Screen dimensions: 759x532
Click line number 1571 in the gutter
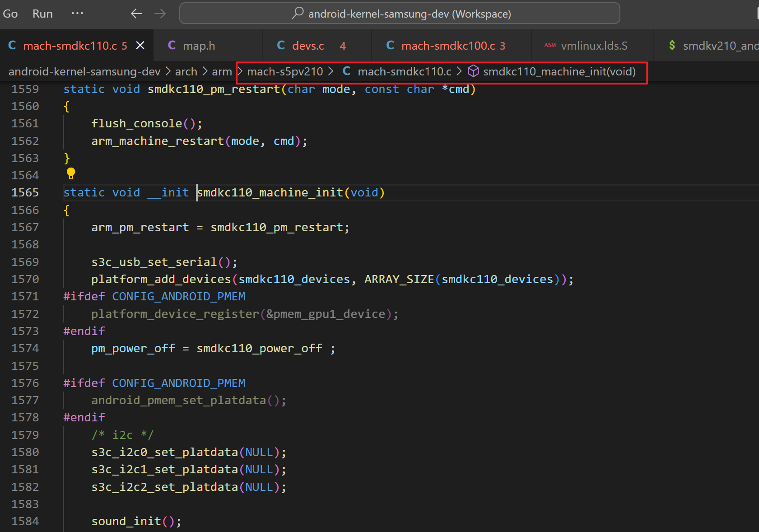tap(25, 296)
